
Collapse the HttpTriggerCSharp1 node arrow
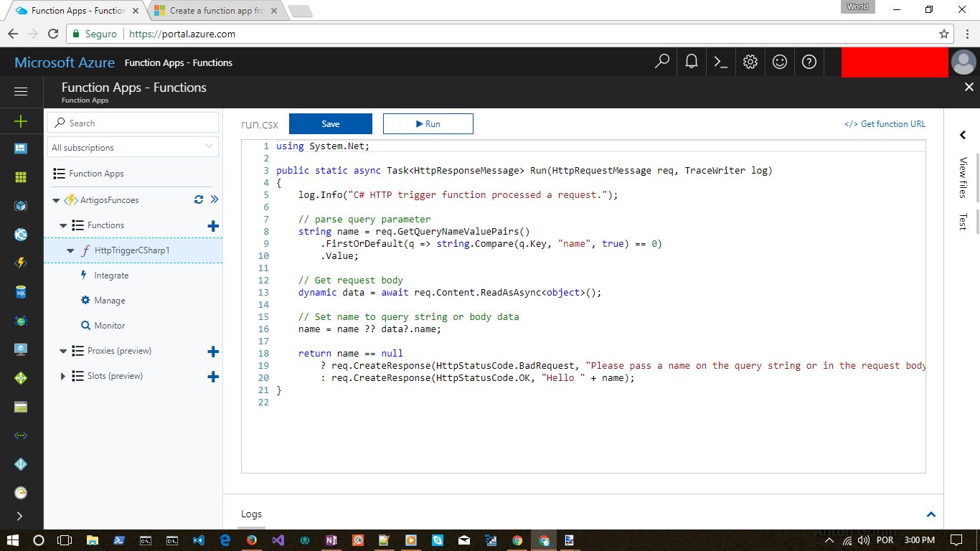[70, 250]
